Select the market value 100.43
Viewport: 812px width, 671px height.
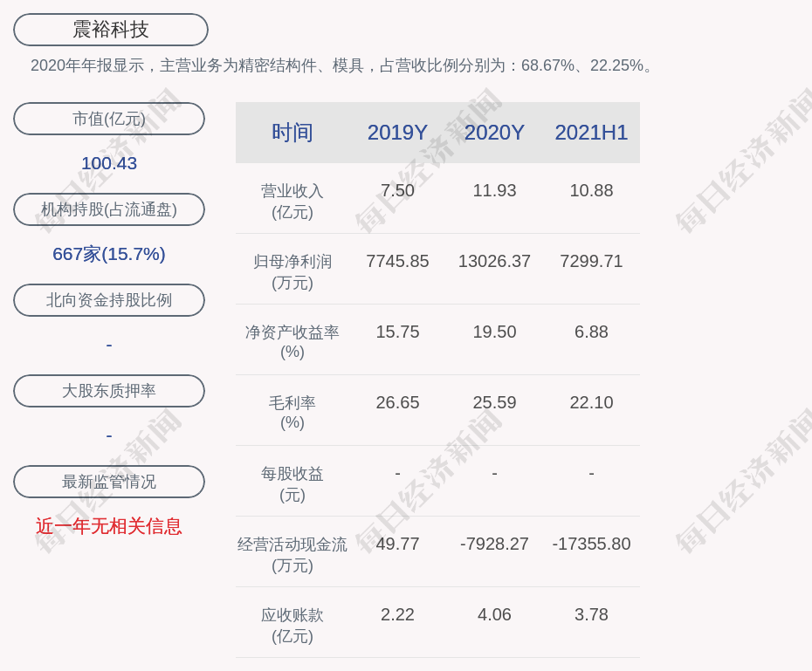click(x=109, y=163)
